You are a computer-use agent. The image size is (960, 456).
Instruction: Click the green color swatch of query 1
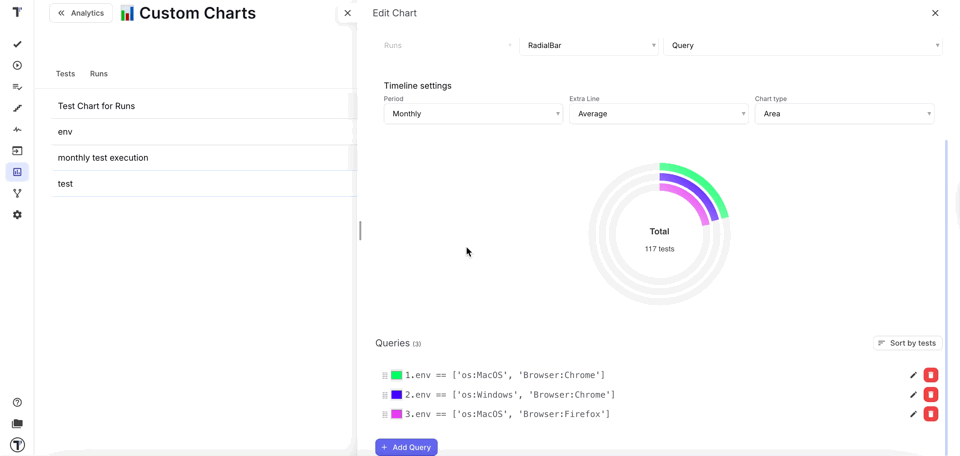[397, 376]
